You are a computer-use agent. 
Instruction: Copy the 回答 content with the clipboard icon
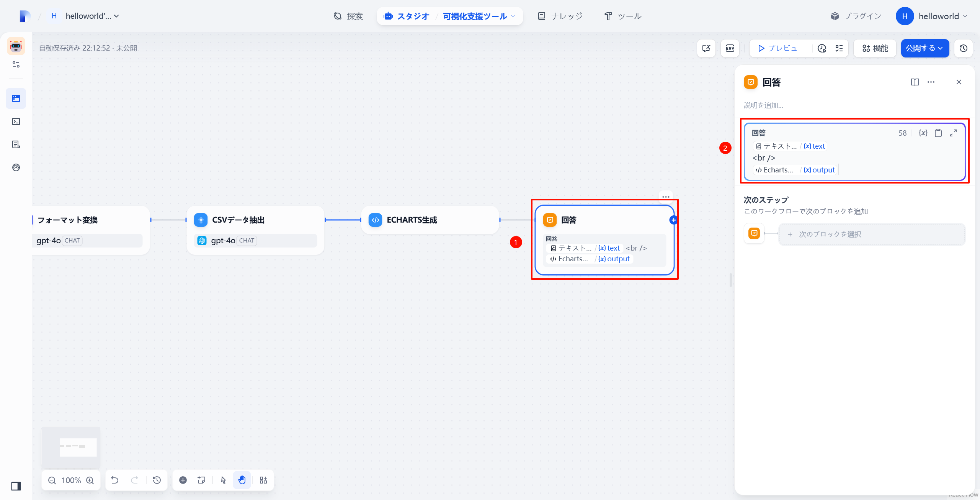click(x=938, y=133)
